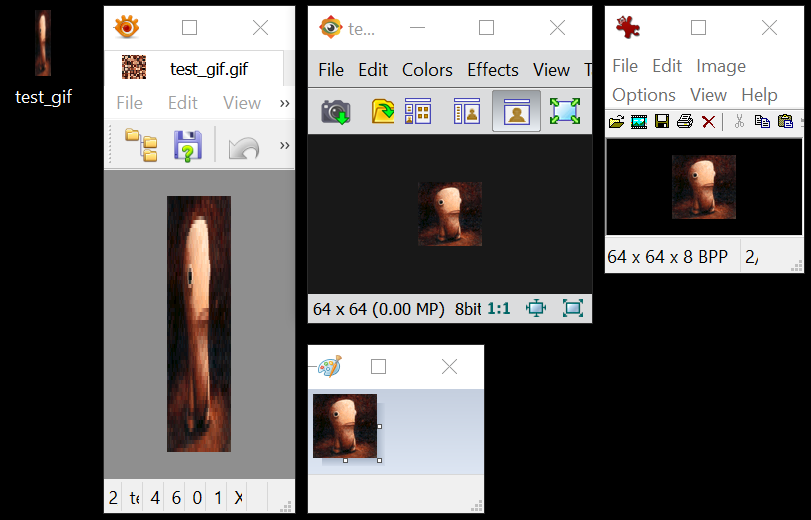Screen dimensions: 811x520
Task: Click the best-fit icon in FastStone status bar
Action: tap(536, 308)
